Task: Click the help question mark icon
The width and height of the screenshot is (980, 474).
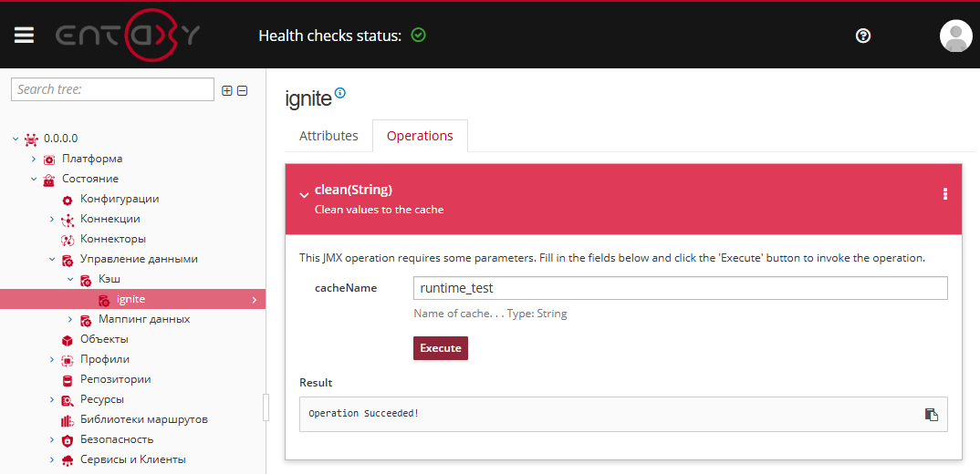Action: click(863, 36)
